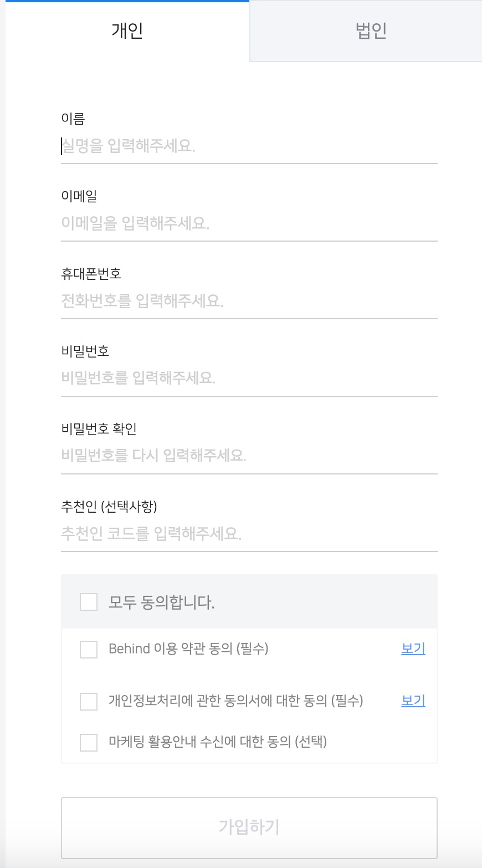Viewport: 482px width, 868px height.
Task: Click the 모두 동의합니다 label text
Action: tap(162, 602)
